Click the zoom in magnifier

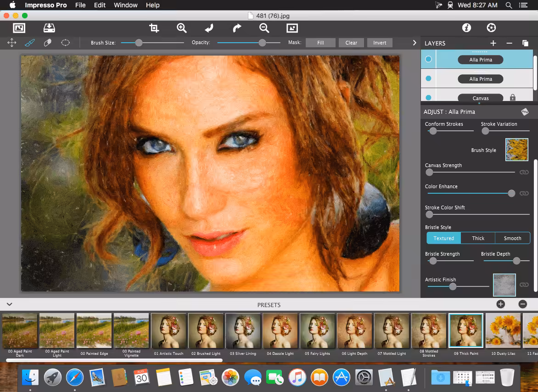[x=181, y=28]
